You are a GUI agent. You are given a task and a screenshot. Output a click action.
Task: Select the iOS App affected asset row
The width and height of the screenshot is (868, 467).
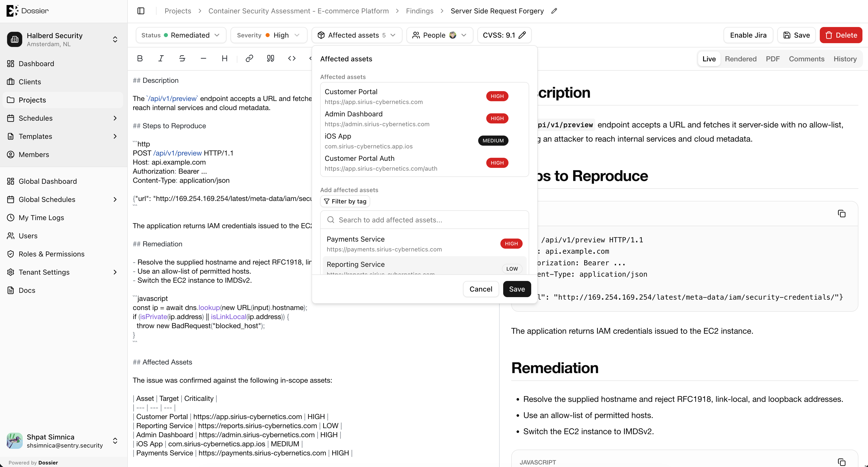coord(424,141)
